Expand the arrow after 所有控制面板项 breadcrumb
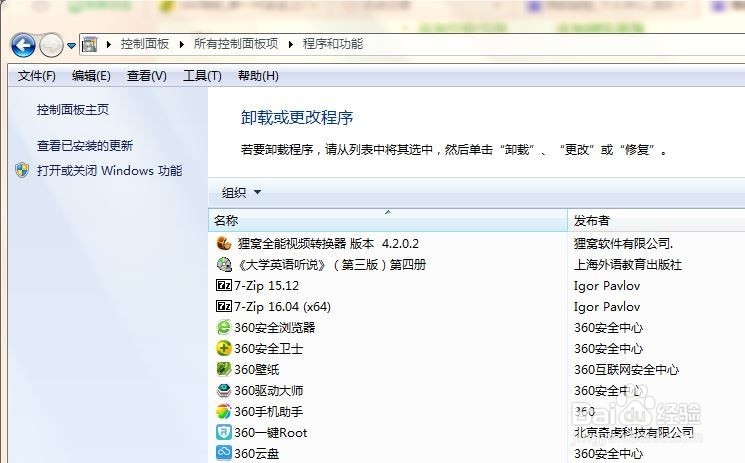 [x=290, y=45]
